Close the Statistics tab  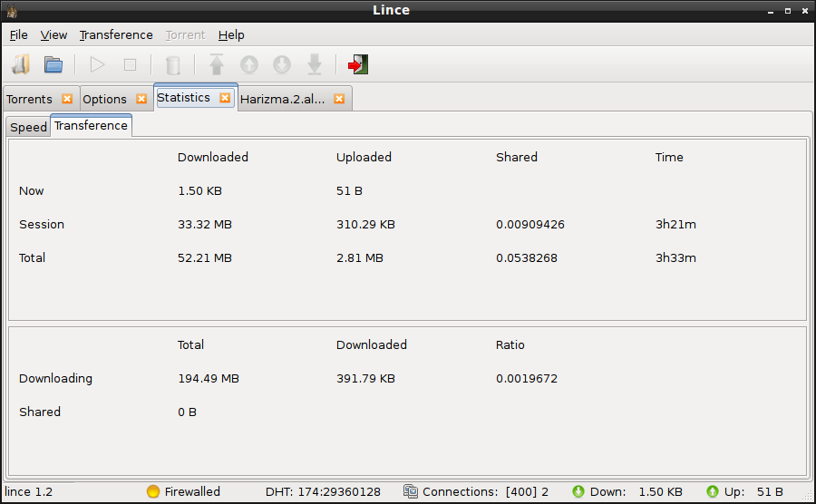click(225, 97)
